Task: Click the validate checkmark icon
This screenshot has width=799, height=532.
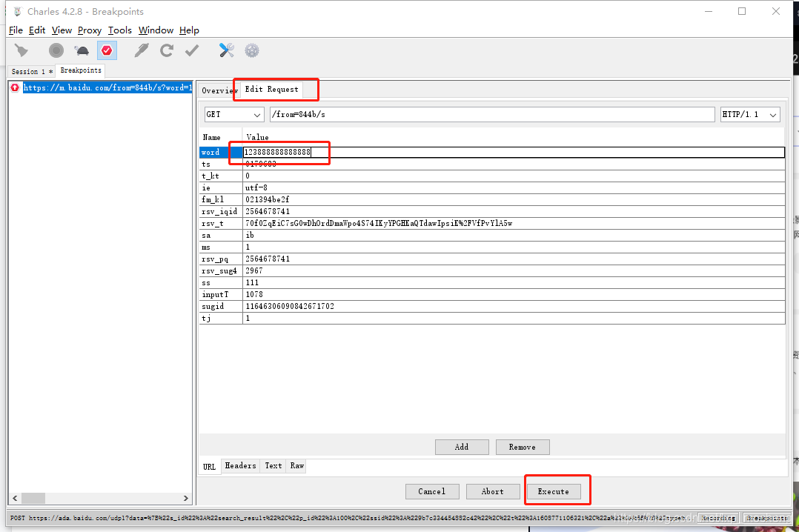Action: 192,50
